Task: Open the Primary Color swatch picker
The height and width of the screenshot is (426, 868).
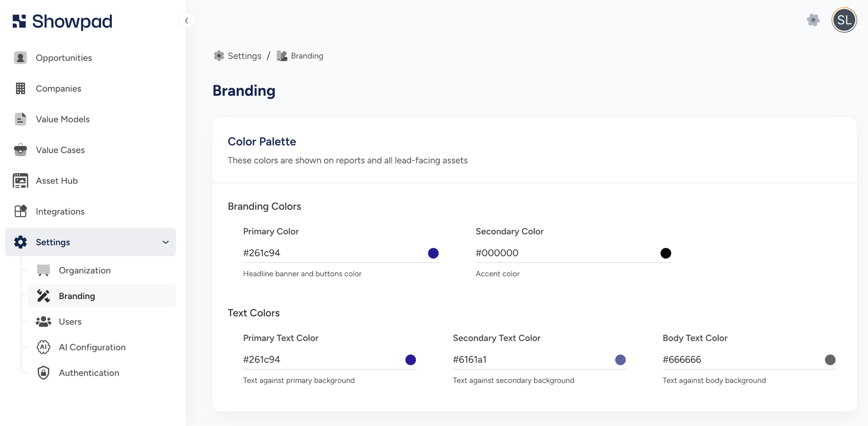Action: (x=433, y=253)
